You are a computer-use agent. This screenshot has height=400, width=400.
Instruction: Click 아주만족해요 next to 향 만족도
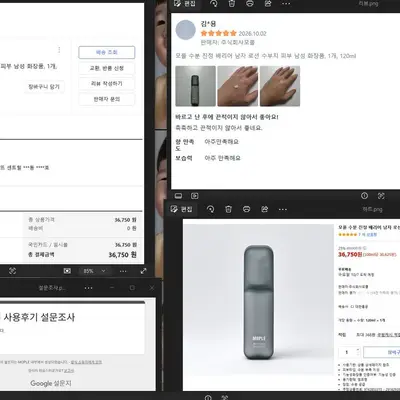pos(222,142)
